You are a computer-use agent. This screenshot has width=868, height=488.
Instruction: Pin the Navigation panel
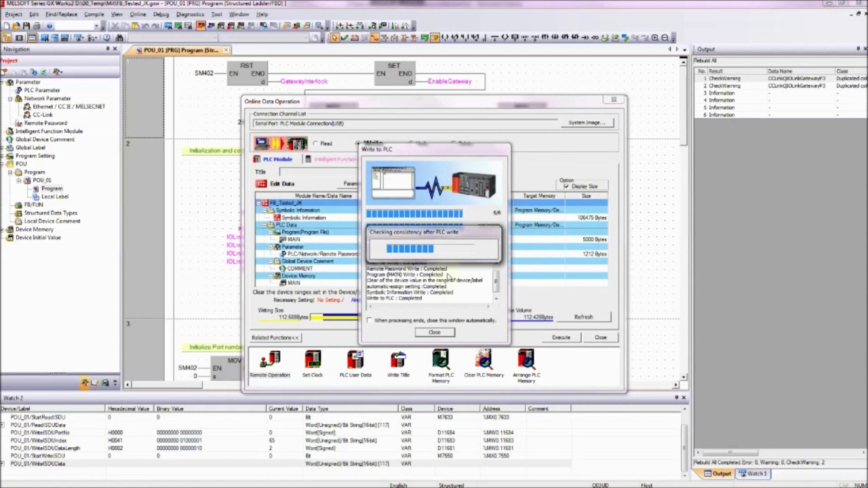click(x=107, y=49)
